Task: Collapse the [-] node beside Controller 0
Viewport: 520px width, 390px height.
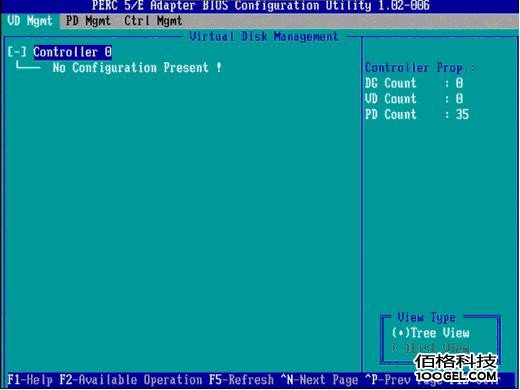Action: (x=17, y=52)
